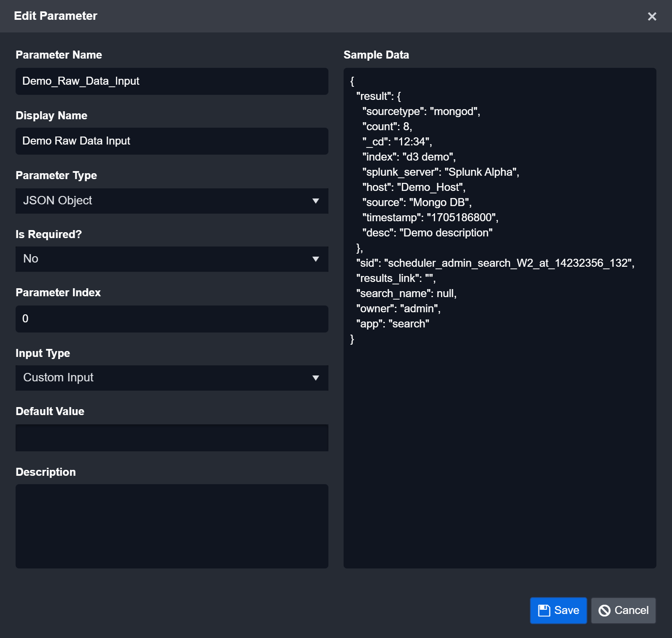Click the circle-slash icon on Cancel
672x638 pixels.
605,611
